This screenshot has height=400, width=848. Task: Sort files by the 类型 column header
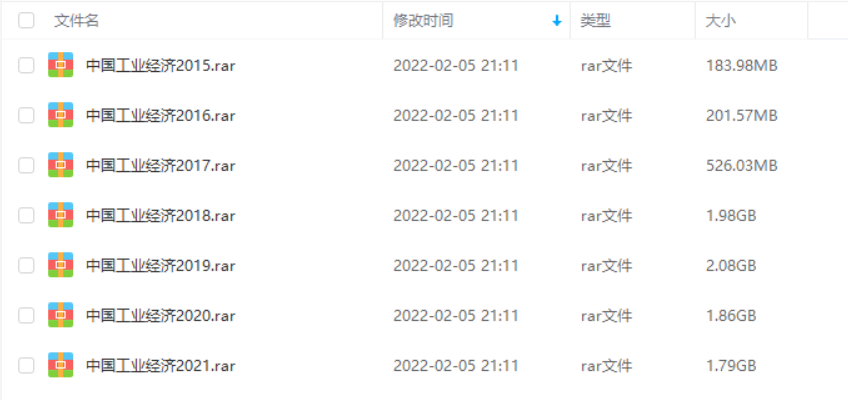pos(595,21)
